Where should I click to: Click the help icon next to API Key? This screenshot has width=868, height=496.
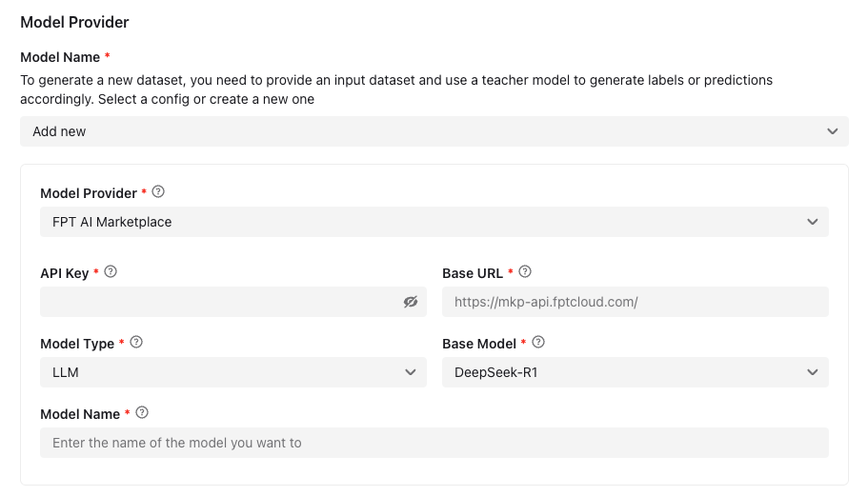click(111, 272)
